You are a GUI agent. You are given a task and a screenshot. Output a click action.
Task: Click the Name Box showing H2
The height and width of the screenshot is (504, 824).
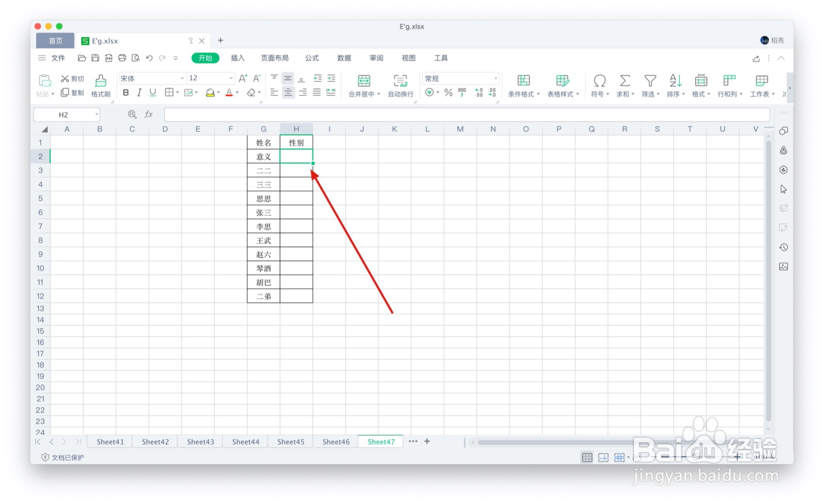coord(66,114)
